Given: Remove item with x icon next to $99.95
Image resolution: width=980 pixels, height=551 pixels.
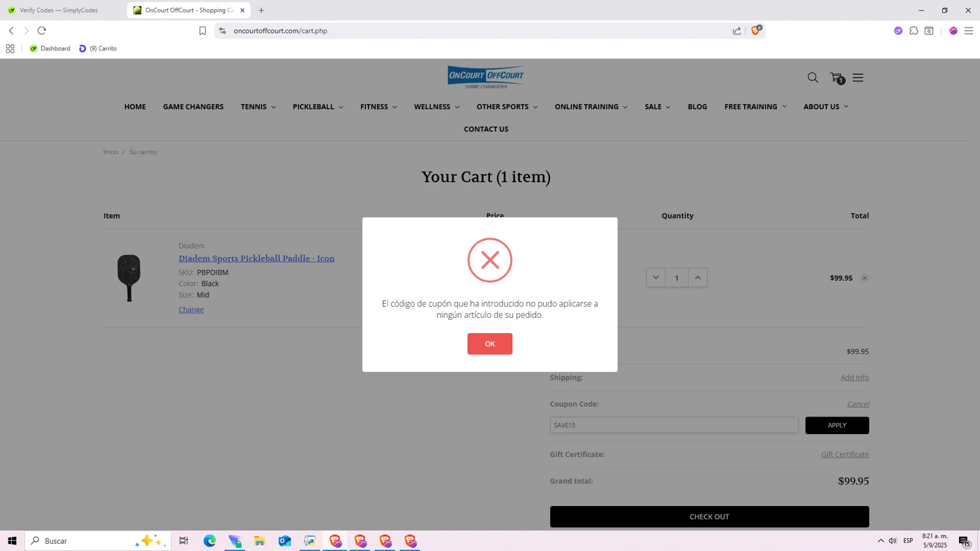Looking at the screenshot, I should 864,278.
